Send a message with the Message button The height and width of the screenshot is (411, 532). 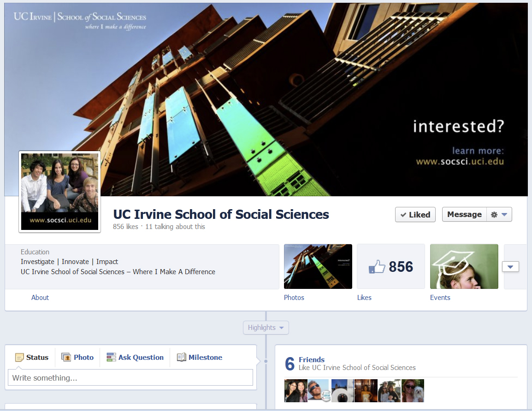click(x=464, y=215)
